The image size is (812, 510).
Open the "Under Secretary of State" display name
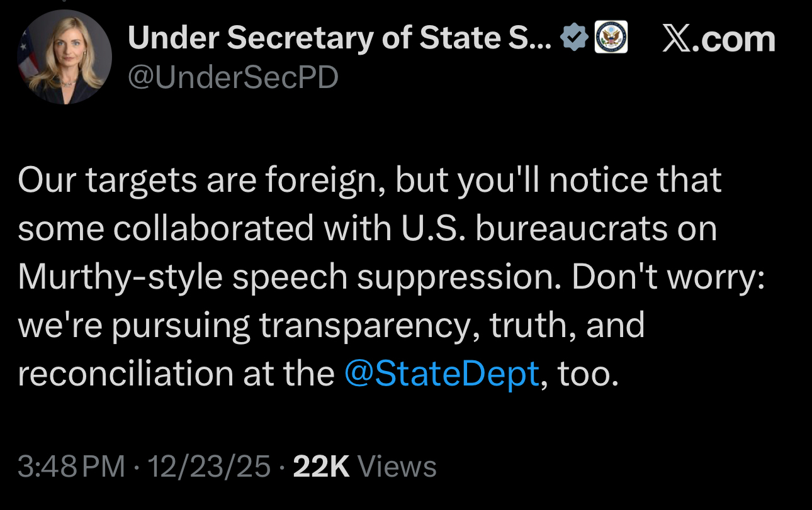340,39
